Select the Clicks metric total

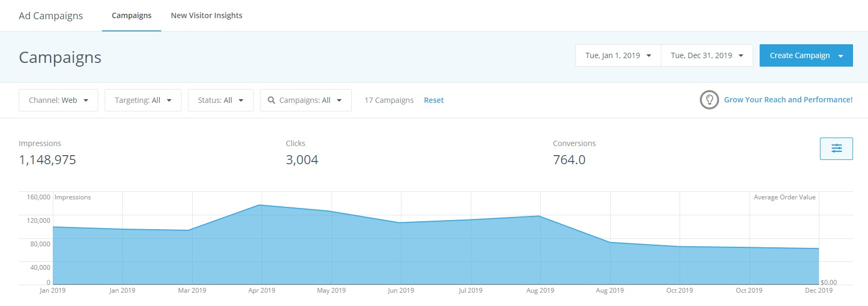(302, 160)
